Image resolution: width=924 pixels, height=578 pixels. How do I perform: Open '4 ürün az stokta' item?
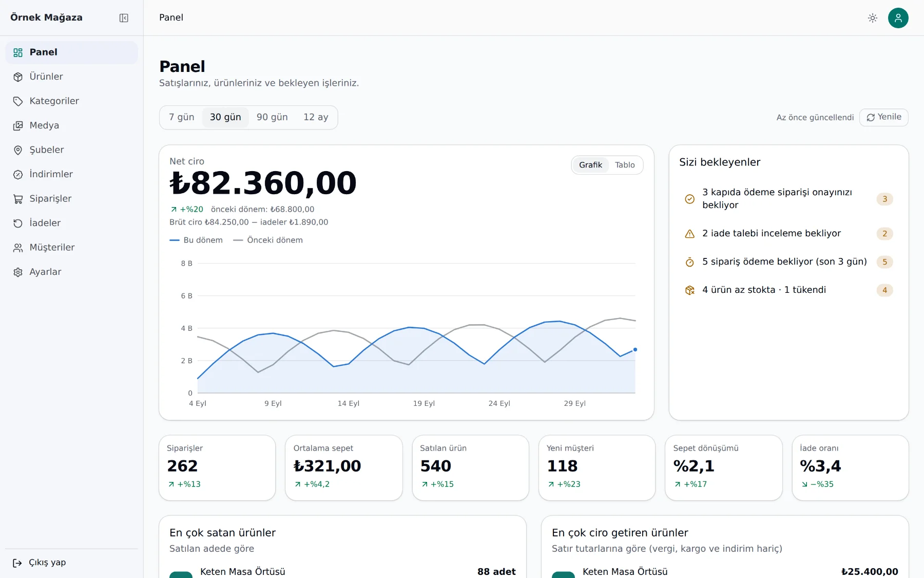[x=789, y=290]
